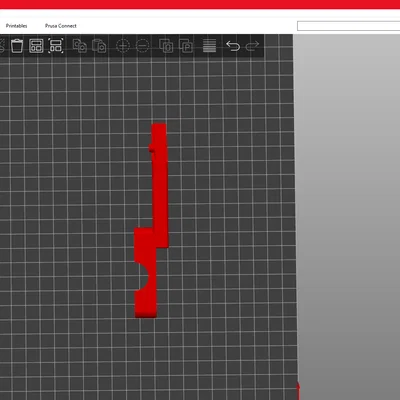Select the red model on the bed
The image size is (400, 400).
tap(159, 200)
